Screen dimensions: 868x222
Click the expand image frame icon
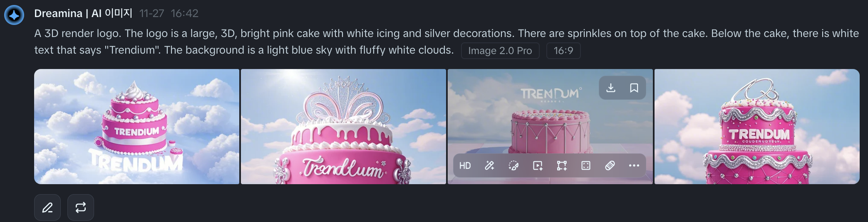586,166
